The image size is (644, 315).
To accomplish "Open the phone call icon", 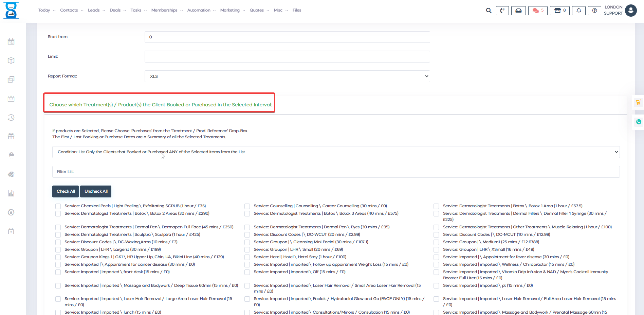I will click(x=502, y=11).
